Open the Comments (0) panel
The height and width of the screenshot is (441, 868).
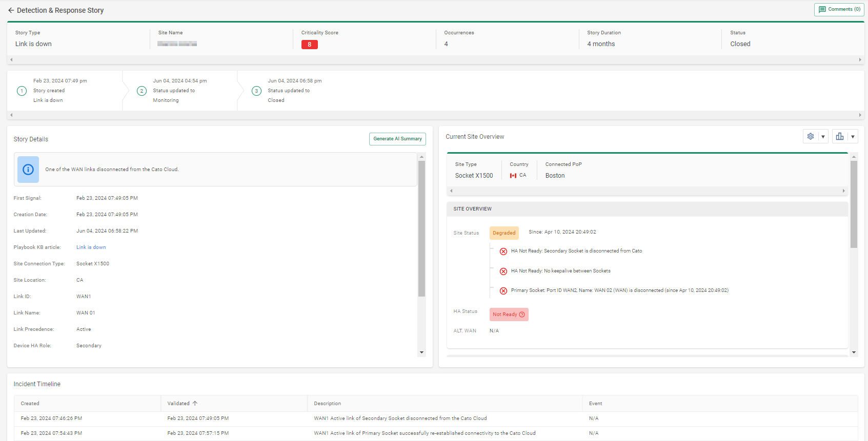coord(839,10)
